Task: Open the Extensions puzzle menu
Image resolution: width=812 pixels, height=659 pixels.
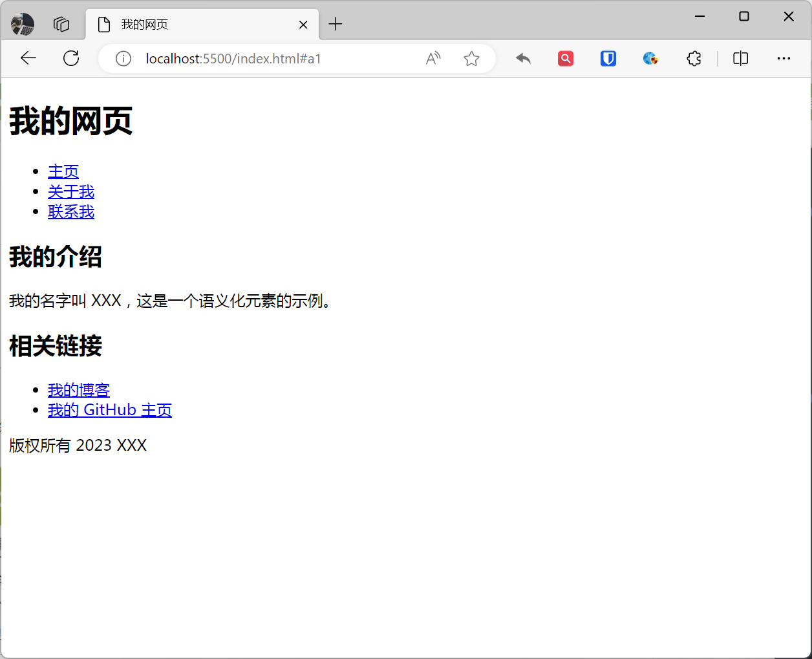Action: tap(694, 58)
